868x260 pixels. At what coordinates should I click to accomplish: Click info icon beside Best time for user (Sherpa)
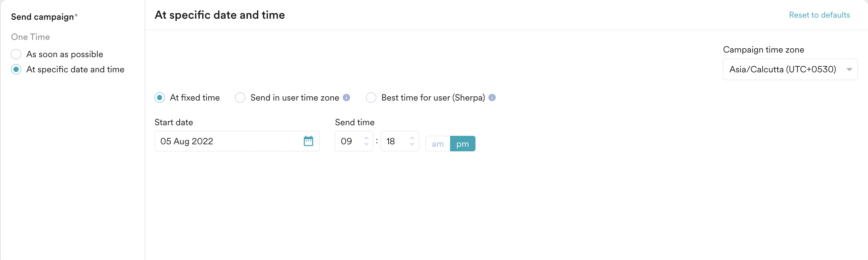pos(492,98)
